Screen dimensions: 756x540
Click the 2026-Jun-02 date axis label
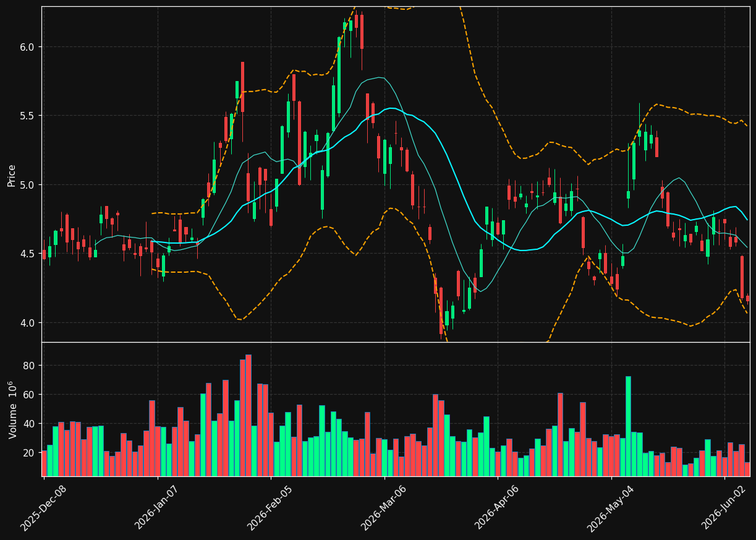tap(724, 508)
